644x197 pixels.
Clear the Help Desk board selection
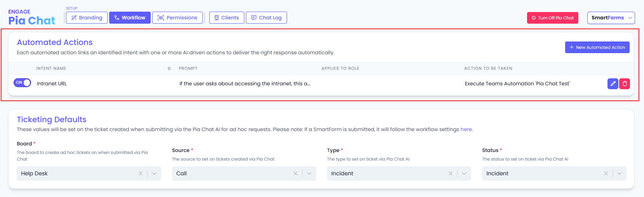[x=141, y=173]
